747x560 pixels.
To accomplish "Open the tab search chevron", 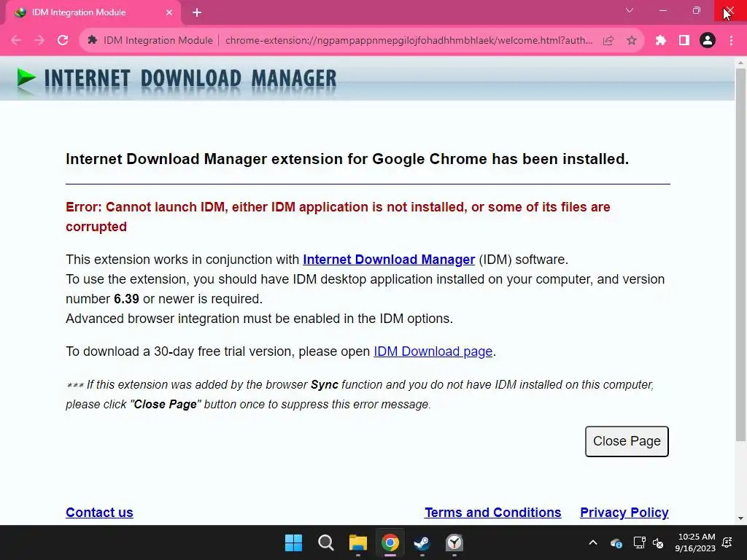I will [x=630, y=10].
